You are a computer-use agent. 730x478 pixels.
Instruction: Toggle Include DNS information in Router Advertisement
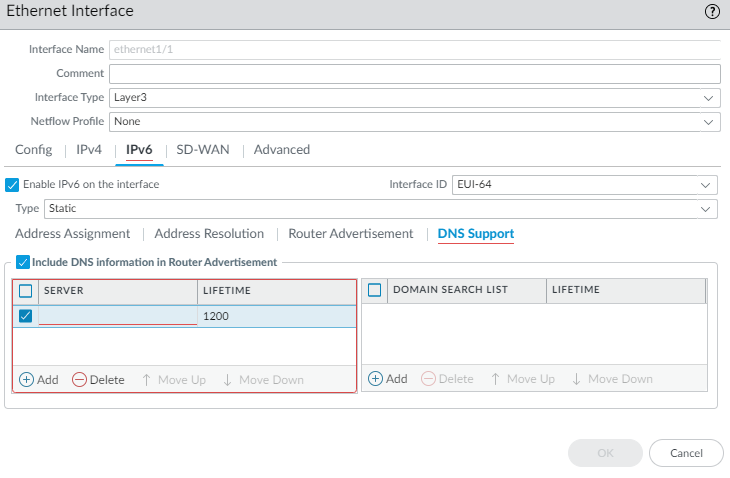click(23, 262)
